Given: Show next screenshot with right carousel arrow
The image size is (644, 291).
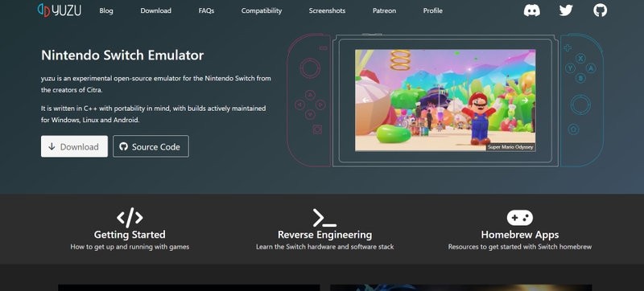Looking at the screenshot, I should (525, 100).
